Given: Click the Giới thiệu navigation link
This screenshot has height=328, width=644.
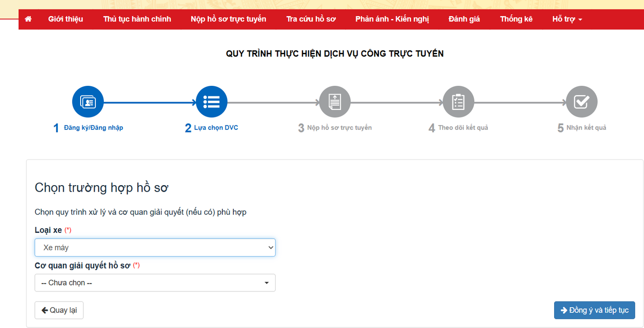Looking at the screenshot, I should click(x=65, y=19).
